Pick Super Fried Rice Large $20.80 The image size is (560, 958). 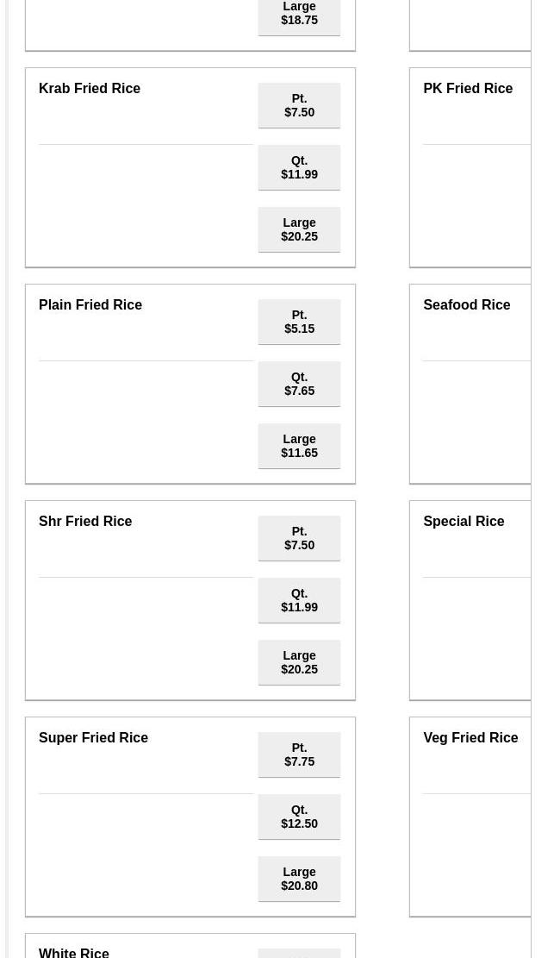299,879
